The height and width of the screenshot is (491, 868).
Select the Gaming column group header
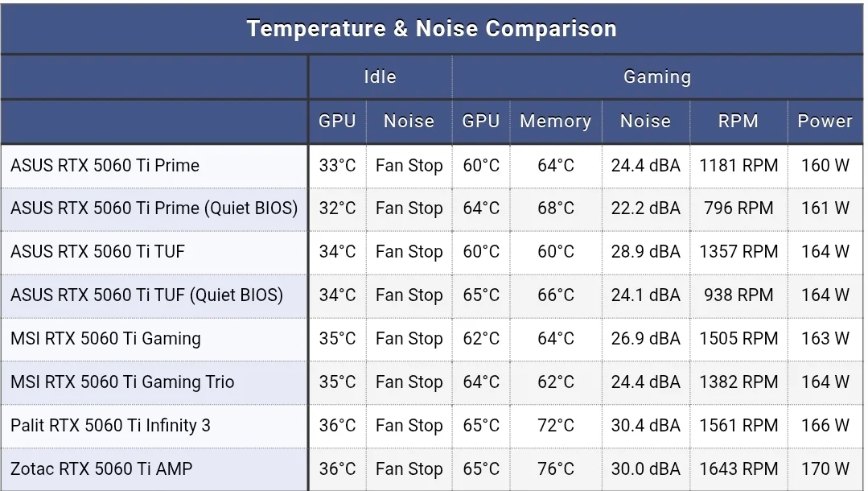click(657, 77)
